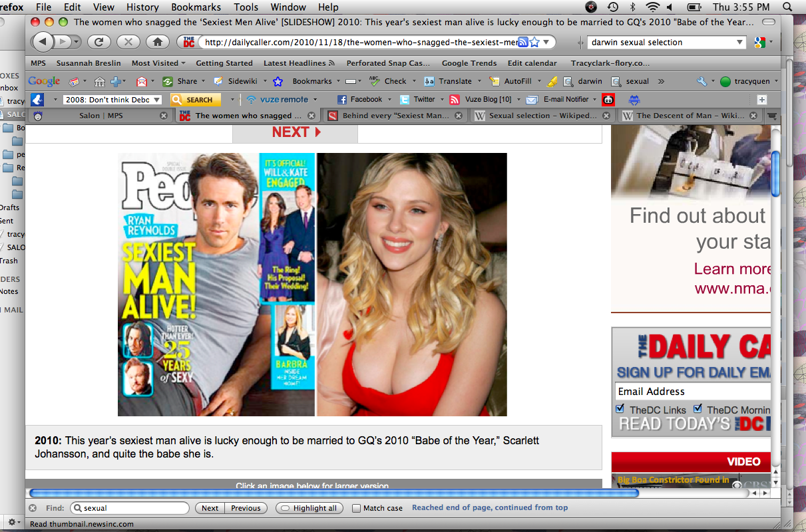The image size is (806, 532).
Task: Click the Vuze Blog RSS icon
Action: pos(455,100)
